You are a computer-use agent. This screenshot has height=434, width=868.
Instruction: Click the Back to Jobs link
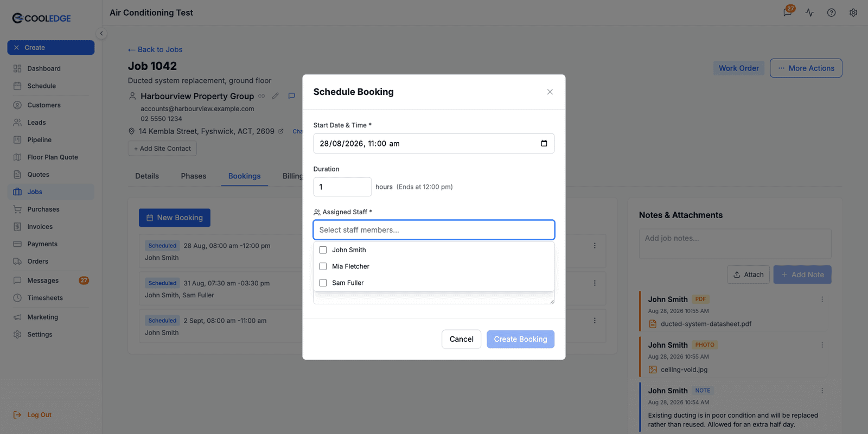tap(155, 49)
